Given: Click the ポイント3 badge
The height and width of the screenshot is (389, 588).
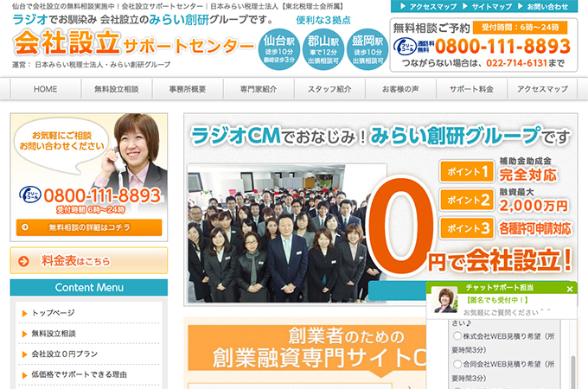Looking at the screenshot, I should 467,228.
